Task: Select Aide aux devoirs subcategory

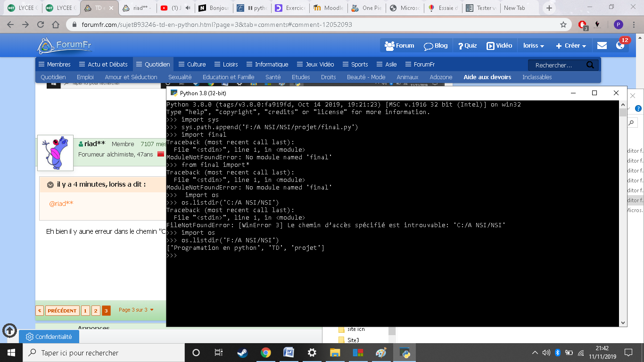Action: point(487,77)
